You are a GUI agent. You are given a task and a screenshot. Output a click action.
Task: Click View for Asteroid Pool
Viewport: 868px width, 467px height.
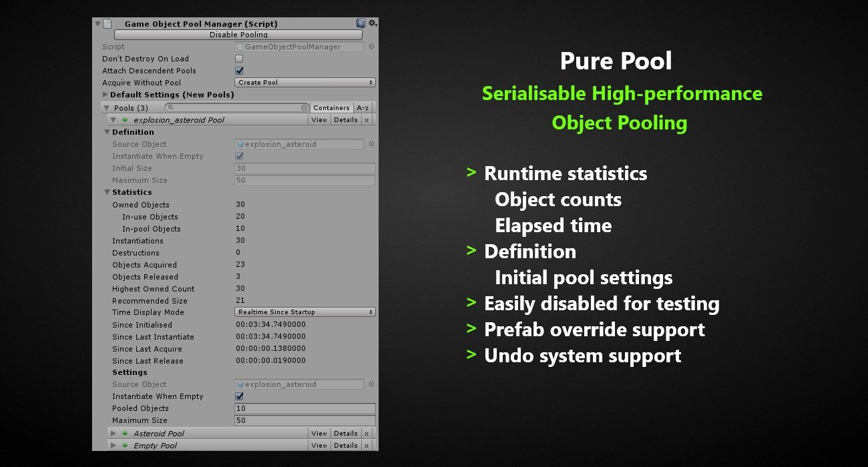tap(319, 433)
